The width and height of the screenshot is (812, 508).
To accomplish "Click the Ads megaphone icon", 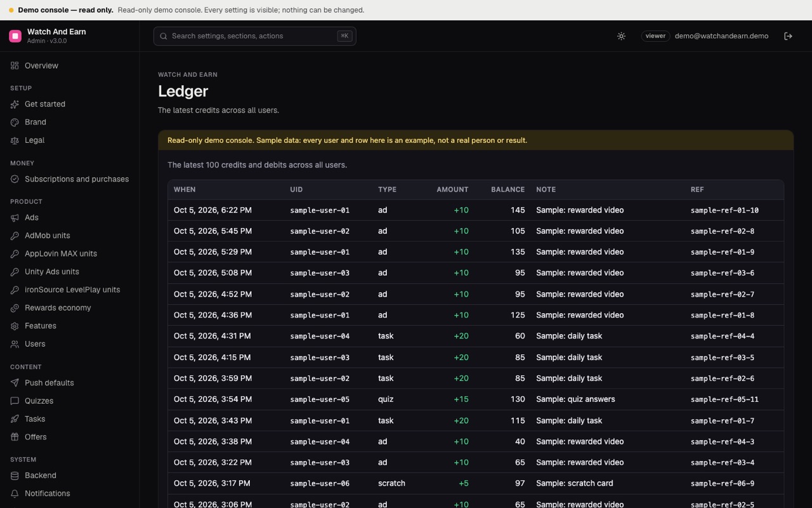I will [15, 217].
